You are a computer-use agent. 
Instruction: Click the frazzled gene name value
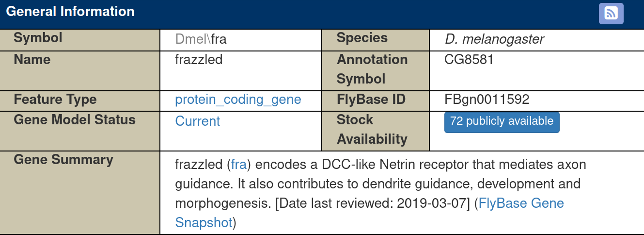pos(199,60)
